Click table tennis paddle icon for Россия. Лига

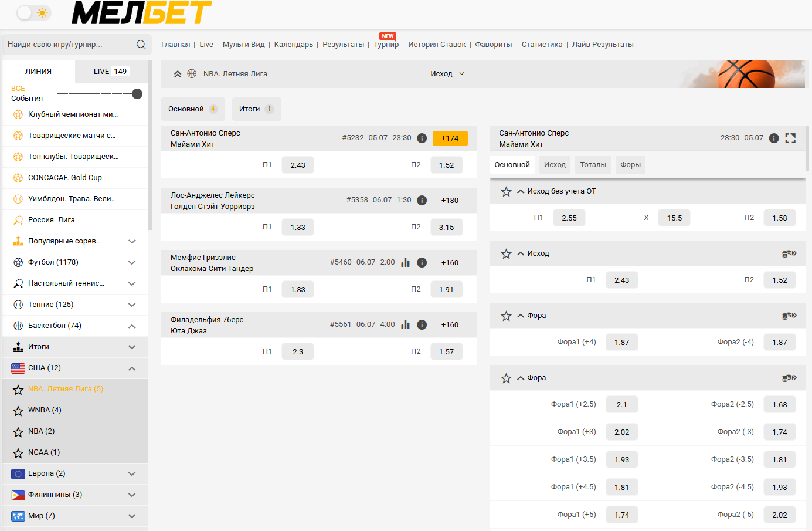(x=18, y=220)
